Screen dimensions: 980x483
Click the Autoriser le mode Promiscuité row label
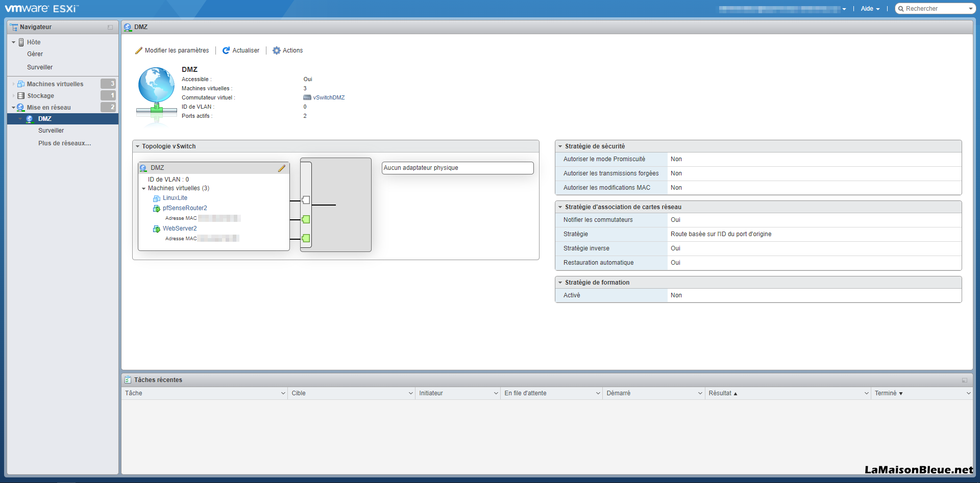click(x=604, y=159)
